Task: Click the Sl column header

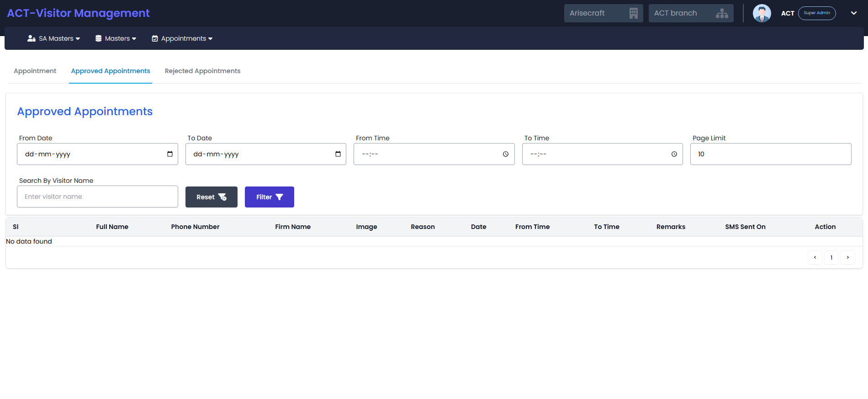Action: pos(16,227)
